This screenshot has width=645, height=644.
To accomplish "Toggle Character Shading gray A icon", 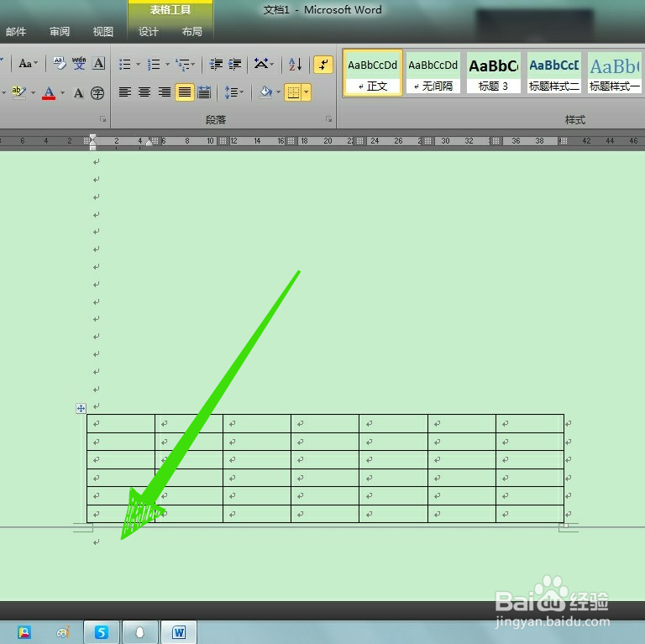I will coord(78,93).
